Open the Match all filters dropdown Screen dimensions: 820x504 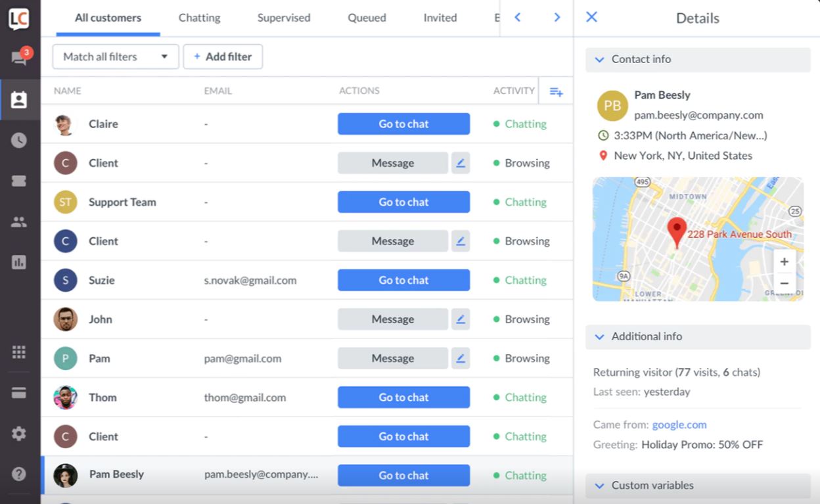pyautogui.click(x=116, y=57)
